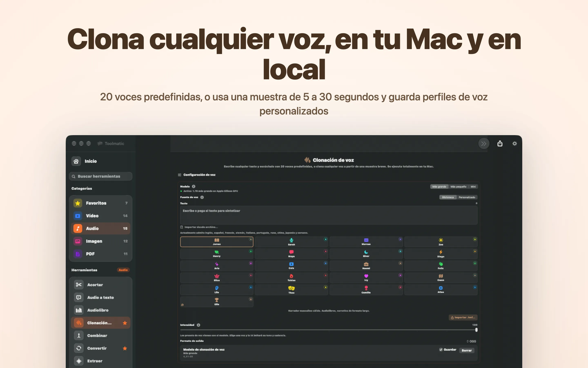Click the Borrar button
This screenshot has width=588, height=368.
tap(467, 350)
